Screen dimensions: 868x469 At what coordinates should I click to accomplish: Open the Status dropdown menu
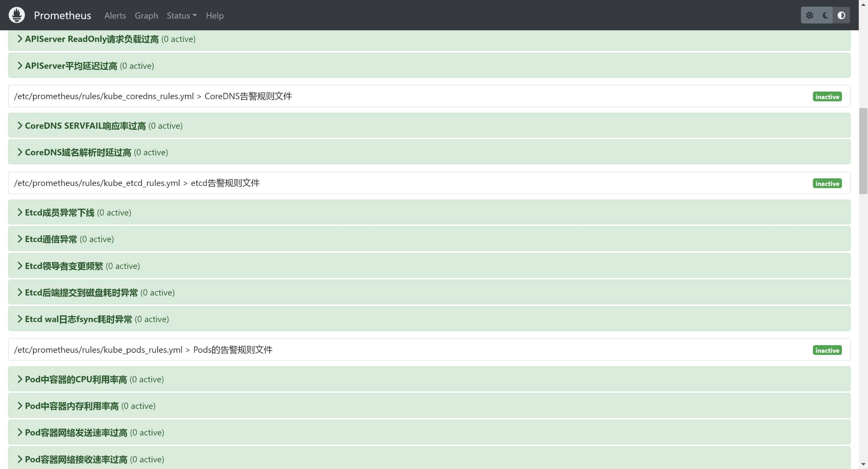pos(182,15)
